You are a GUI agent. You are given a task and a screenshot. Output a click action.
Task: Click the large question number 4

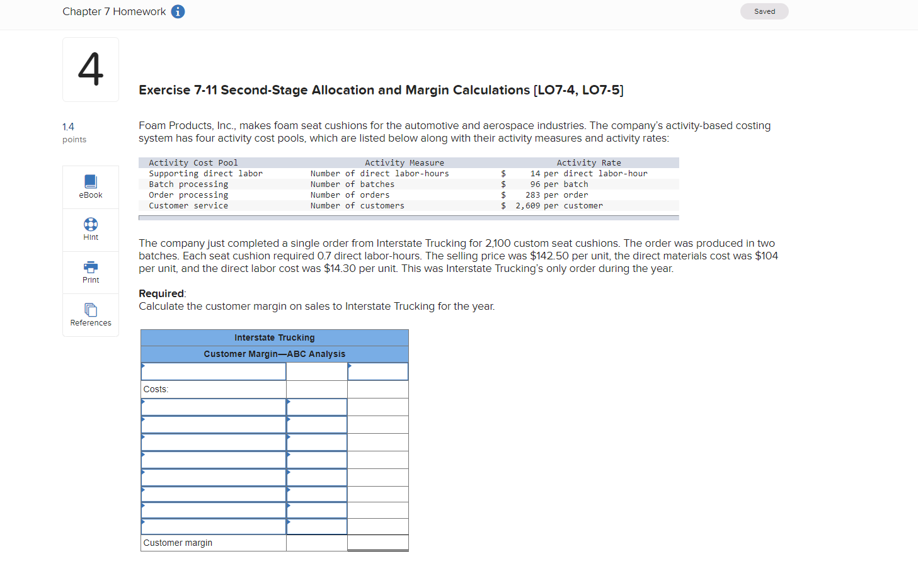(x=90, y=69)
